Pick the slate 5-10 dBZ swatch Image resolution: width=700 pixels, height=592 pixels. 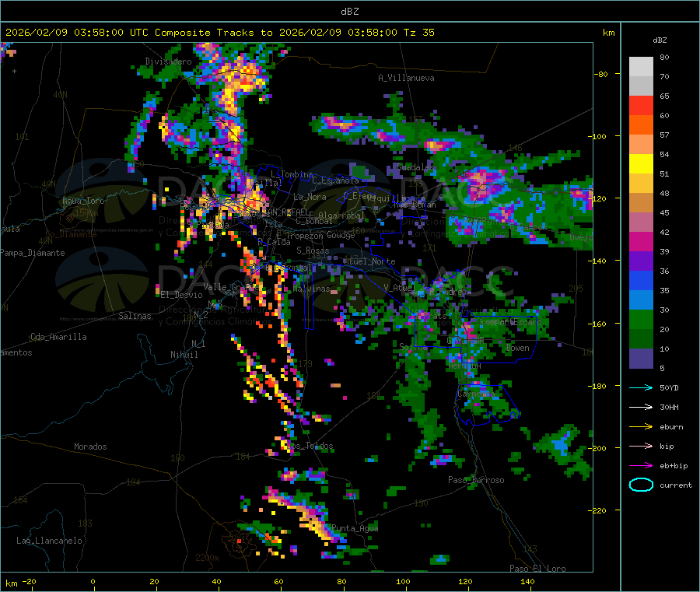click(641, 359)
